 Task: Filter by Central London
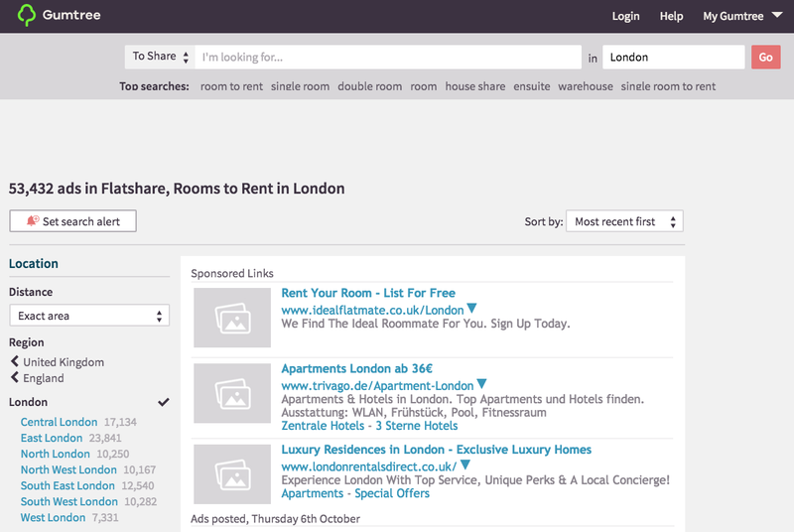59,422
